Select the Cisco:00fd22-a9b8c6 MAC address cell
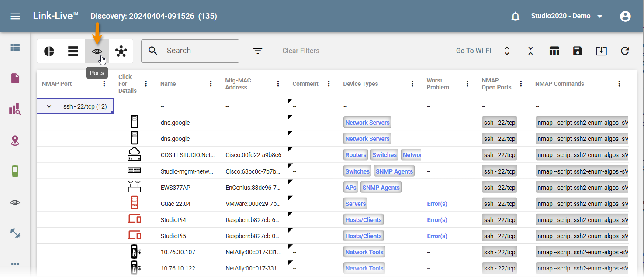 [253, 155]
